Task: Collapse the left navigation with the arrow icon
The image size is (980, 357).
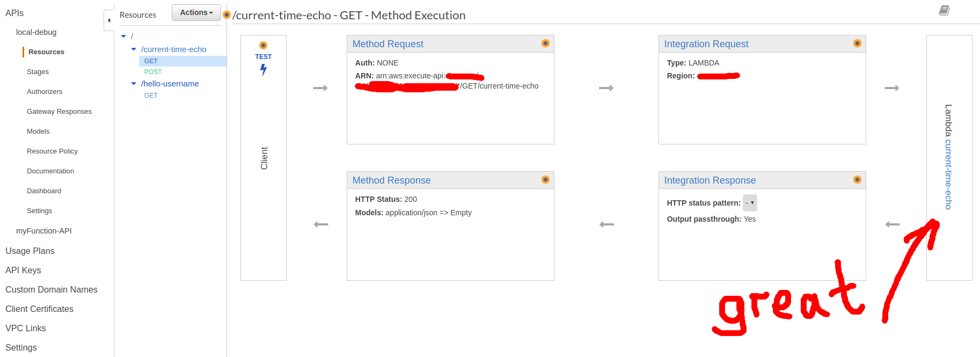Action: click(109, 19)
